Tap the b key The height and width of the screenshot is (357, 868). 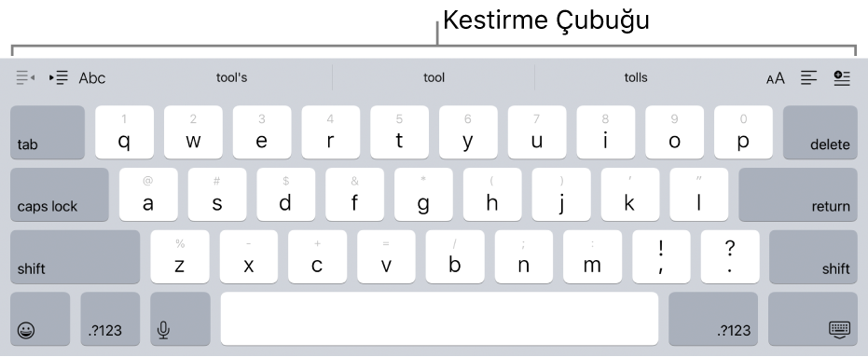pyautogui.click(x=455, y=257)
